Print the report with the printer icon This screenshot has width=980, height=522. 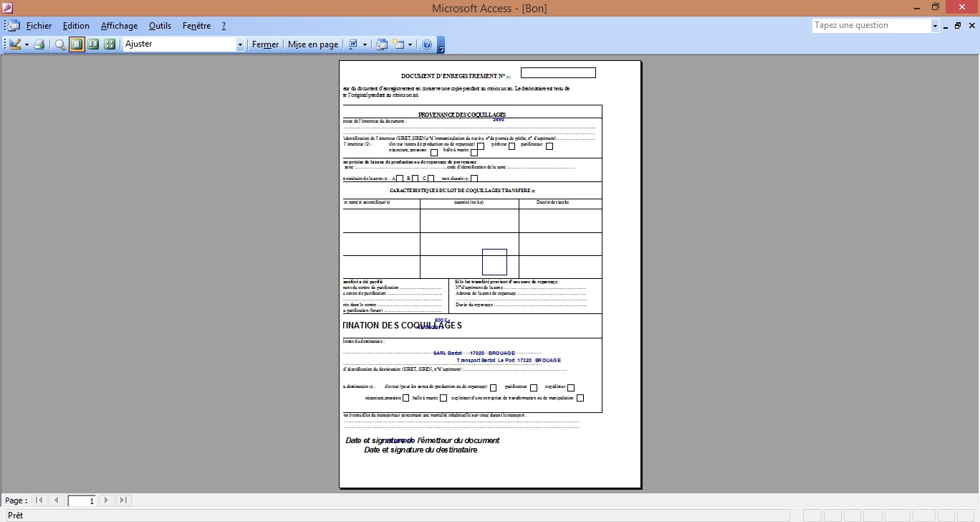39,44
